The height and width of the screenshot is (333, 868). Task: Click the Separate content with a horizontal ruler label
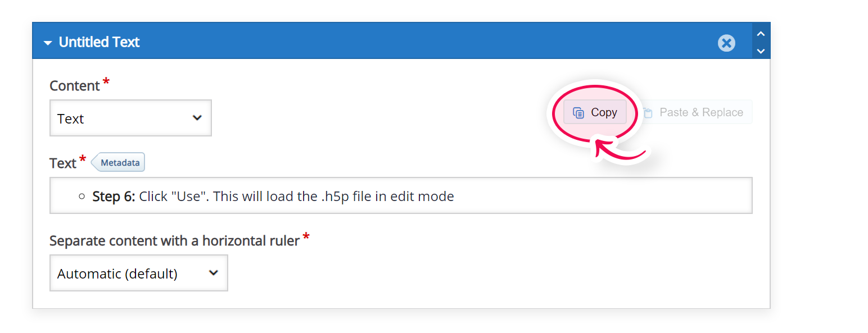174,241
